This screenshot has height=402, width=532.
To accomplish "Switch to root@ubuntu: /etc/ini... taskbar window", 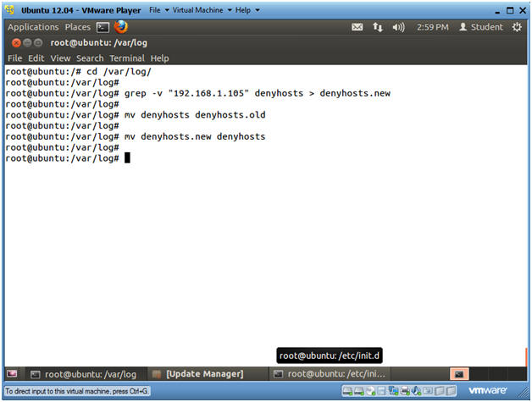I will (330, 374).
